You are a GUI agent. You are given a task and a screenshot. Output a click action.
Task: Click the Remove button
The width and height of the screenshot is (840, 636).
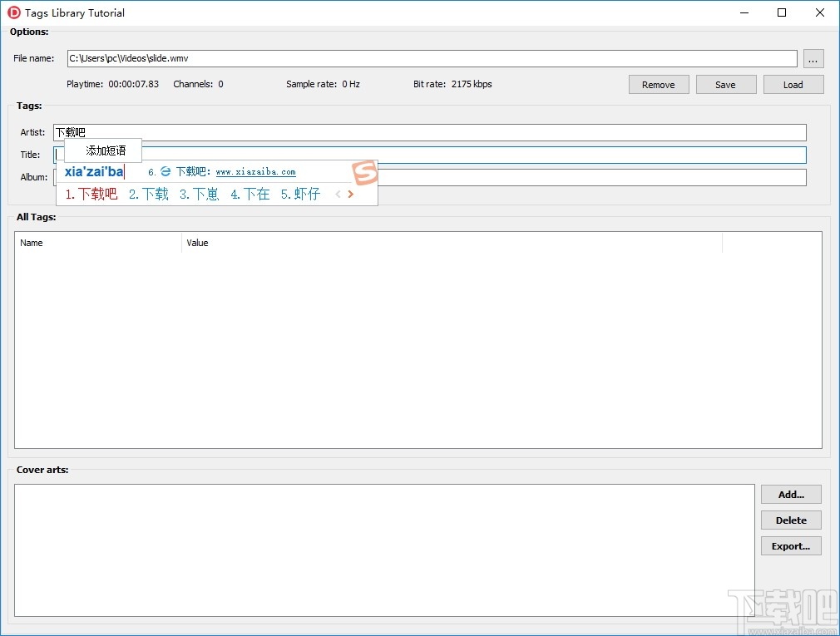(x=659, y=85)
